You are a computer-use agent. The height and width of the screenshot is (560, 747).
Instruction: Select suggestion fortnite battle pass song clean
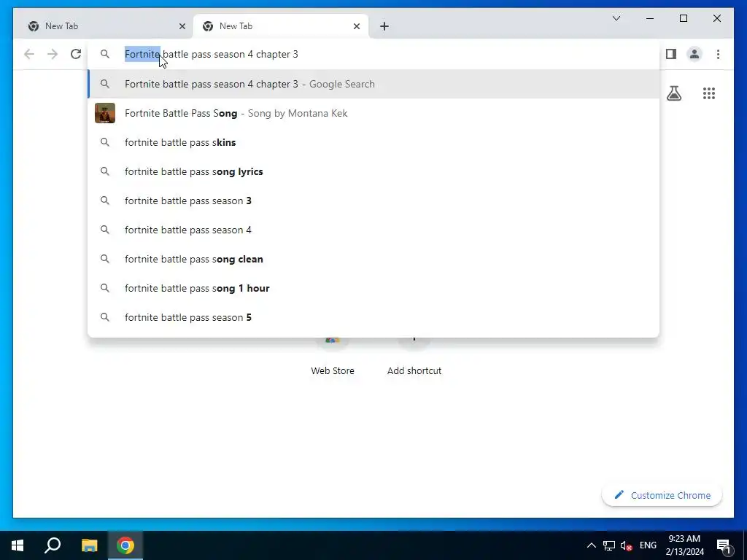(x=374, y=259)
